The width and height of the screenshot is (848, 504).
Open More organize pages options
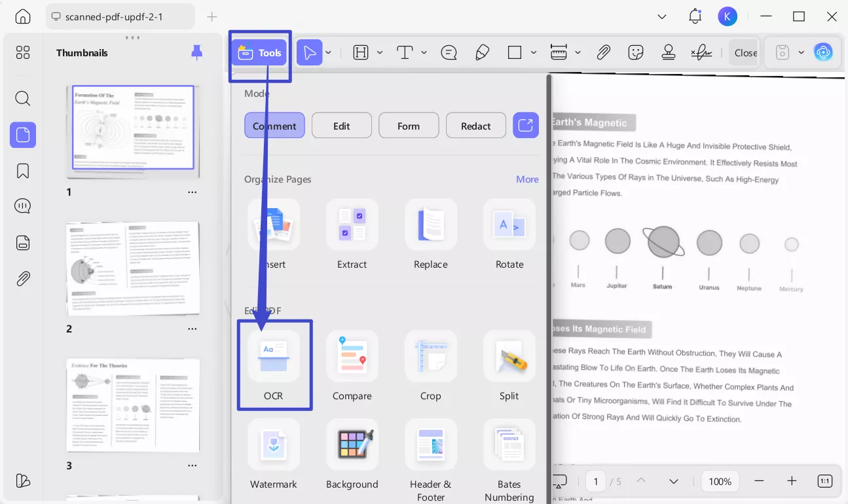click(x=527, y=179)
